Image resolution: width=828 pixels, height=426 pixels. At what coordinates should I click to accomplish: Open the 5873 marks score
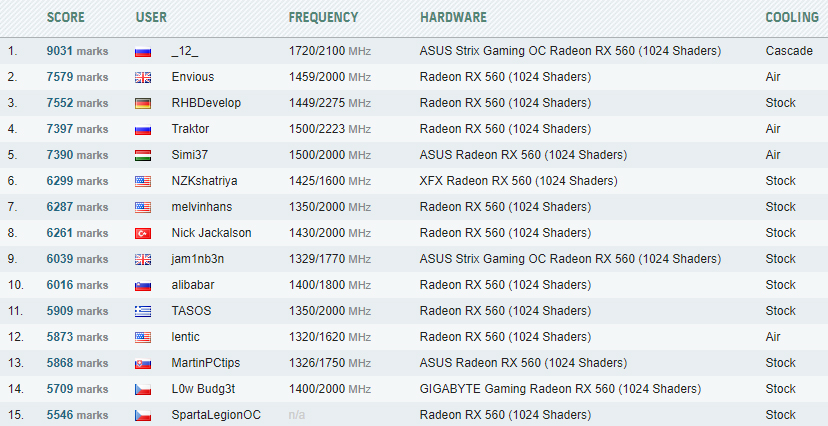tap(77, 337)
